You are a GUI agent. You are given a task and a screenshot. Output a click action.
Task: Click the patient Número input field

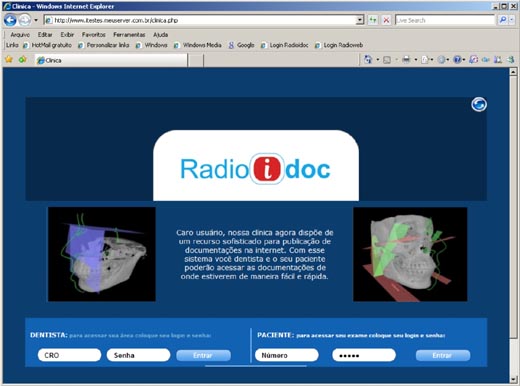287,355
